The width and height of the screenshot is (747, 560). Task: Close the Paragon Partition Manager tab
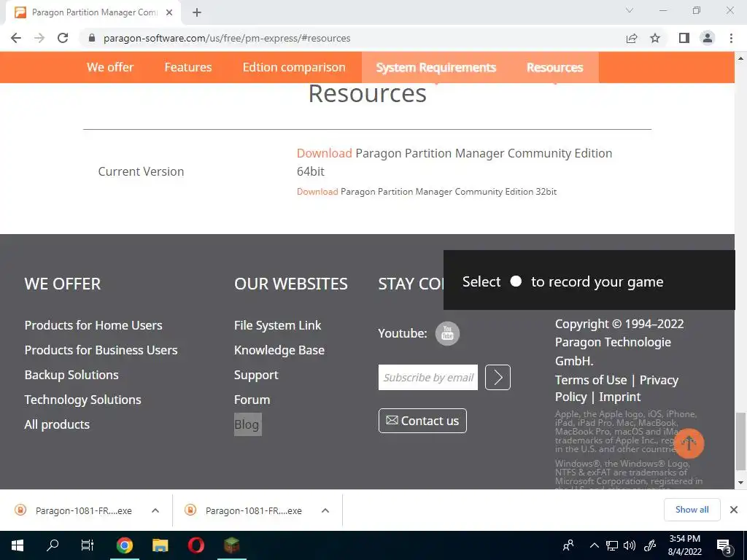169,12
